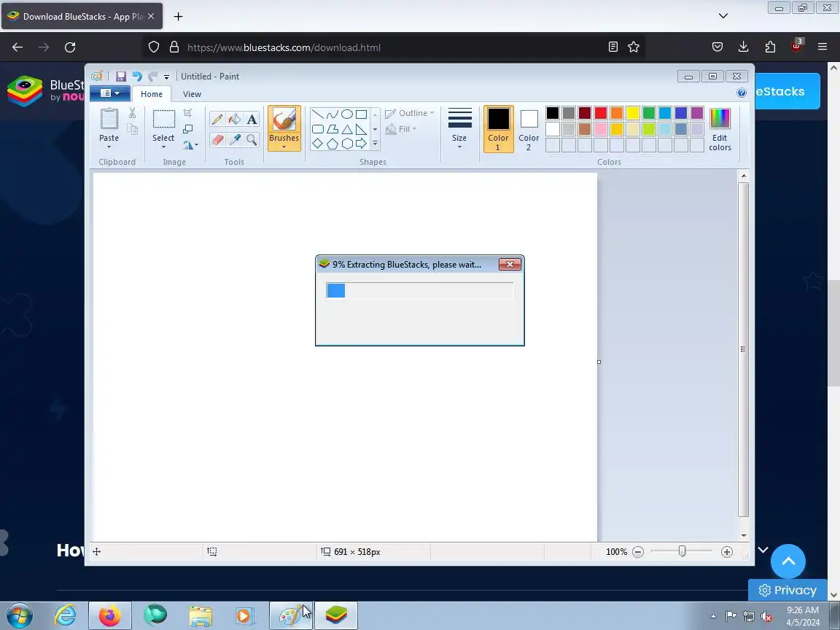Image resolution: width=840 pixels, height=630 pixels.
Task: Select the Eraser tool
Action: pyautogui.click(x=217, y=140)
